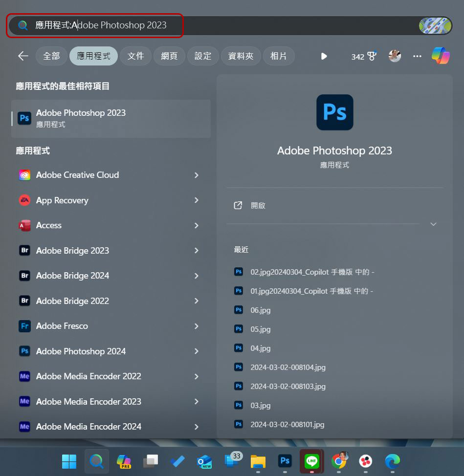Switch to the 文件 filter tab
Image resolution: width=464 pixels, height=476 pixels.
(136, 56)
